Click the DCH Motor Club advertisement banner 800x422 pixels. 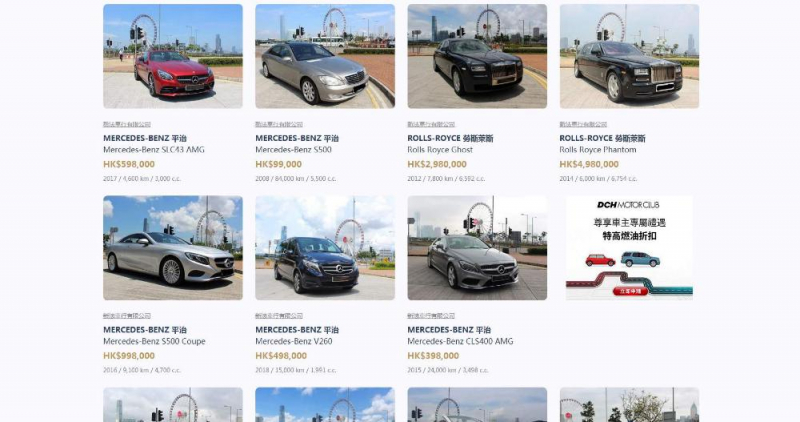pyautogui.click(x=629, y=247)
